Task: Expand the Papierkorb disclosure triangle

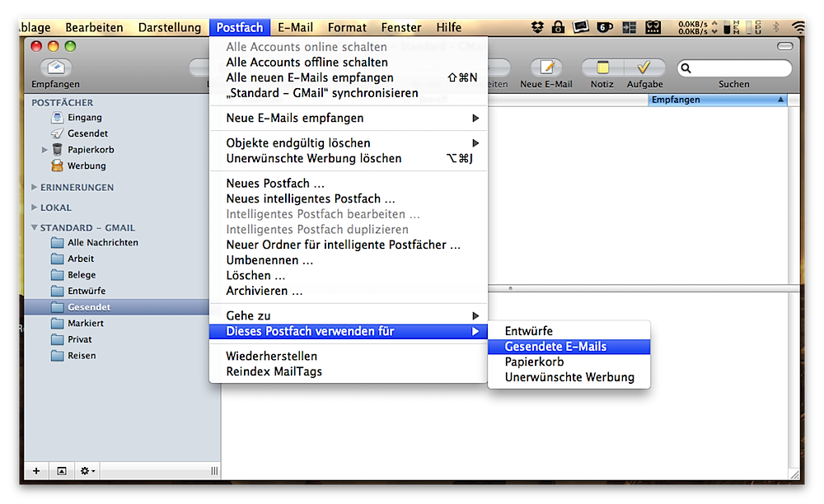Action: [x=44, y=150]
